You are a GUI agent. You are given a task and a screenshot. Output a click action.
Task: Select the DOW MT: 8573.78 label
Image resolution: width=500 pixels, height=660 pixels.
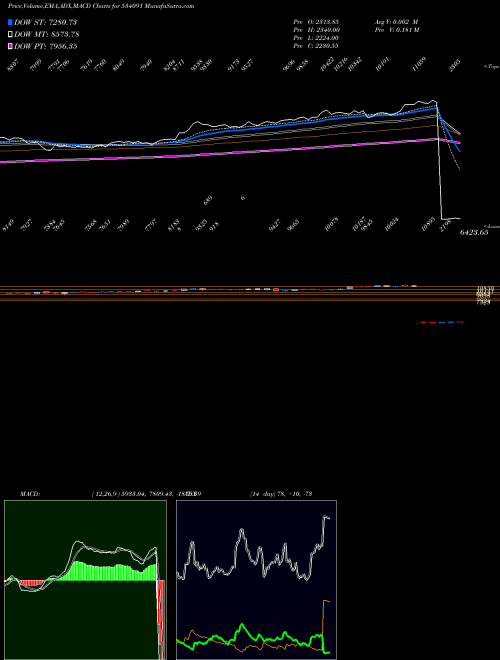(x=47, y=35)
